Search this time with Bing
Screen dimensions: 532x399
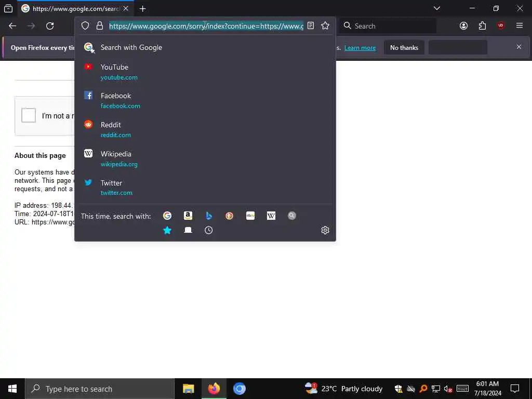click(x=209, y=216)
